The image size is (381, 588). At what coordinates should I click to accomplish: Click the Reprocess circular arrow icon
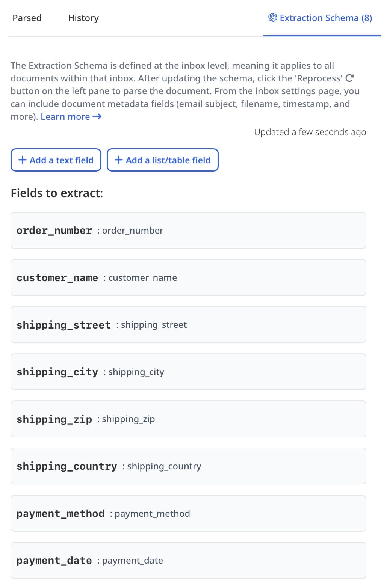[349, 78]
